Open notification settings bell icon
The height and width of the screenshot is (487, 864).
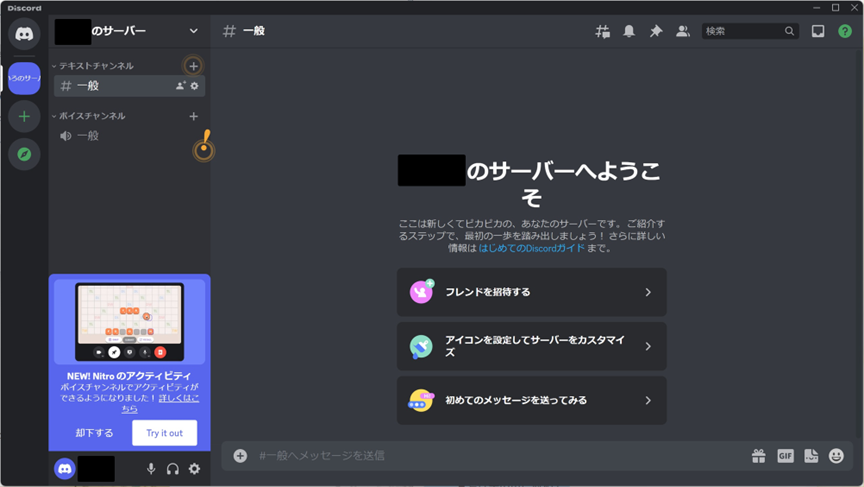[x=629, y=31]
